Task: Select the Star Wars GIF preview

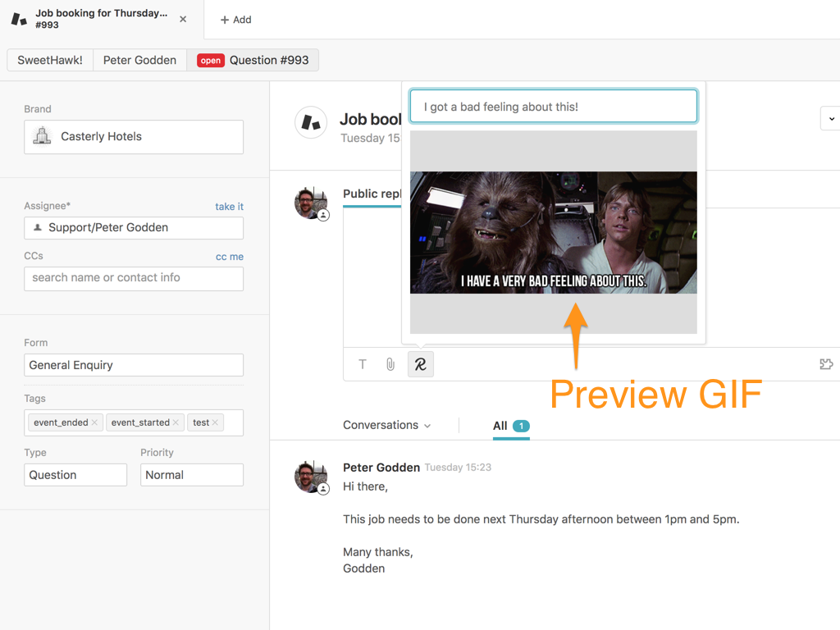Action: pyautogui.click(x=553, y=232)
